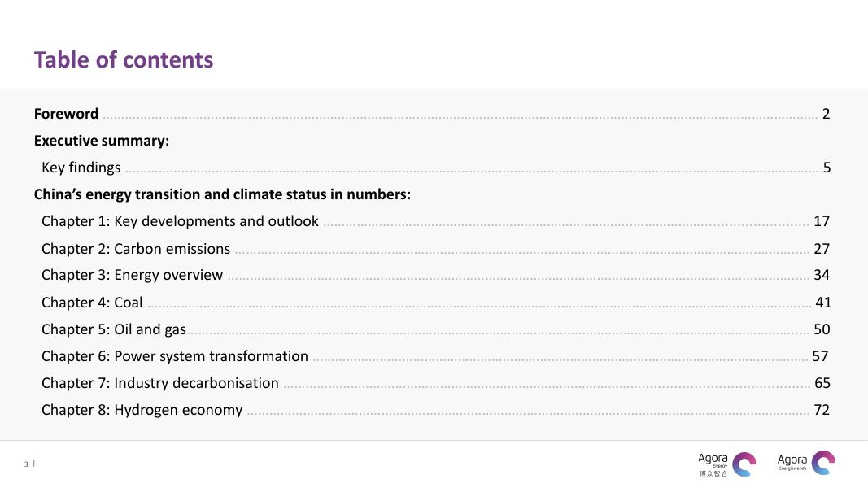This screenshot has height=488, width=868.
Task: Jump to Chapter 8: Hydrogen economy
Action: point(142,410)
